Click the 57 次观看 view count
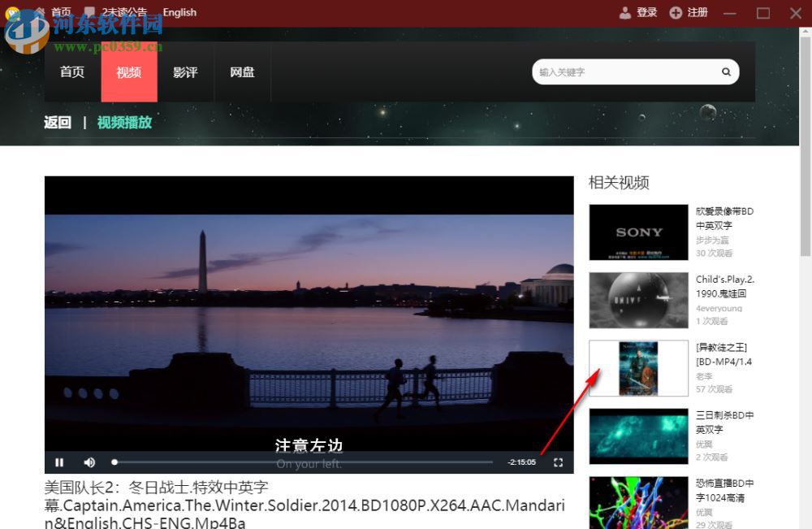Screen dimensions: 812x529 tap(714, 389)
